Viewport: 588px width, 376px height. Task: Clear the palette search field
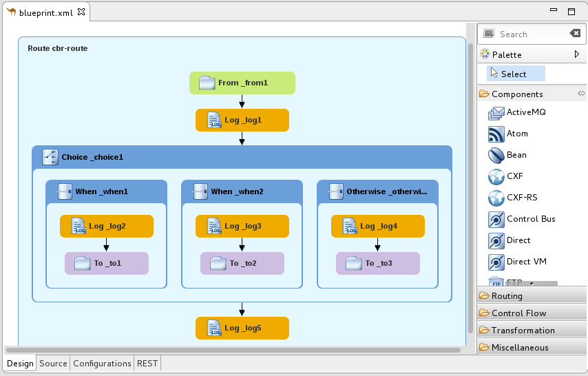tap(575, 34)
